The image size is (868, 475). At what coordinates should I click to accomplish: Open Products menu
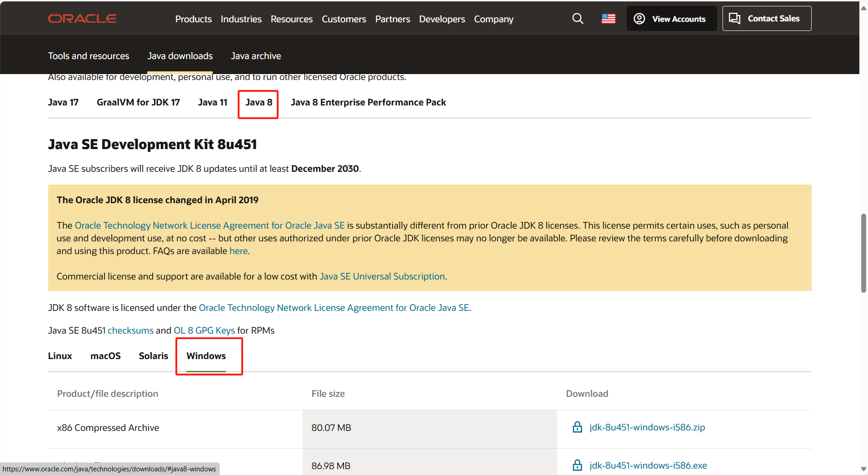(194, 19)
